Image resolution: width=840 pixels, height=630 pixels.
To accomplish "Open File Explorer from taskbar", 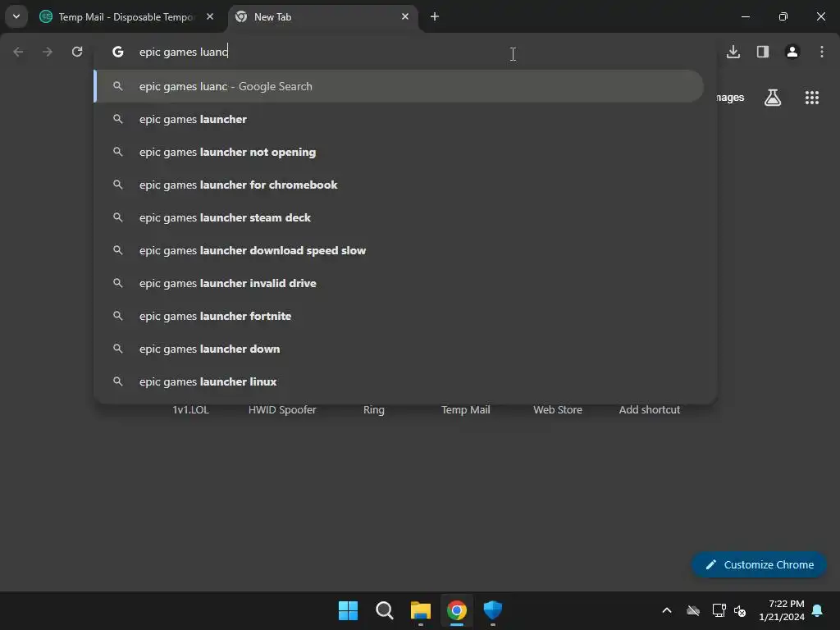I will (421, 610).
